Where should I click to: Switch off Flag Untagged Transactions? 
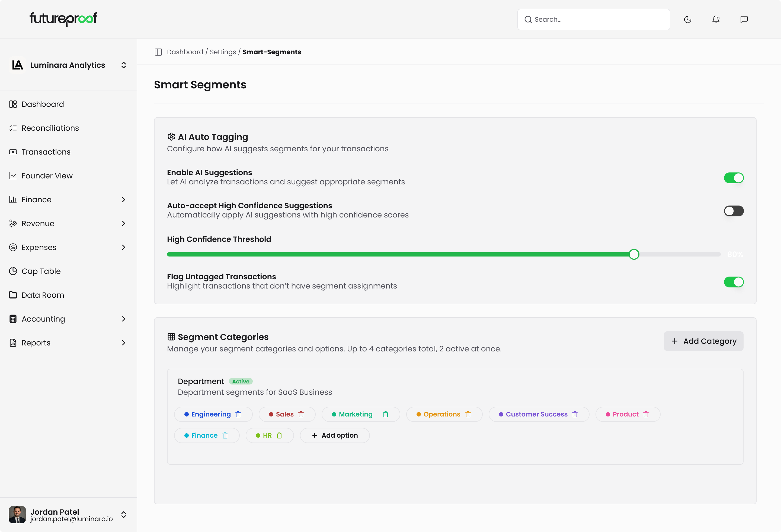tap(734, 282)
